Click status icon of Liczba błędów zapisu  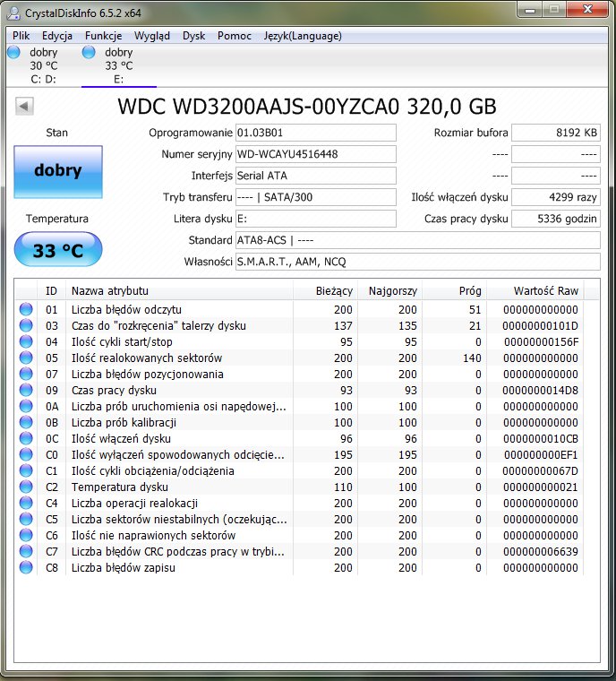(x=26, y=567)
